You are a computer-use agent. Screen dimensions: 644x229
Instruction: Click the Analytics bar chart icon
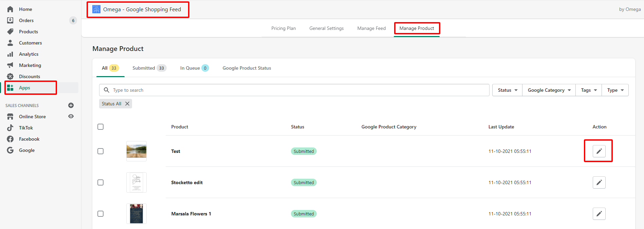10,54
